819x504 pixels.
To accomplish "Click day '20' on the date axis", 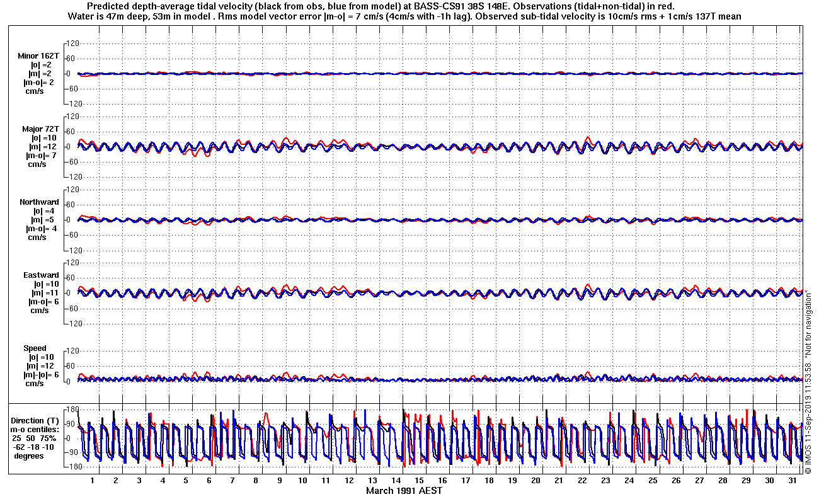I will 535,481.
